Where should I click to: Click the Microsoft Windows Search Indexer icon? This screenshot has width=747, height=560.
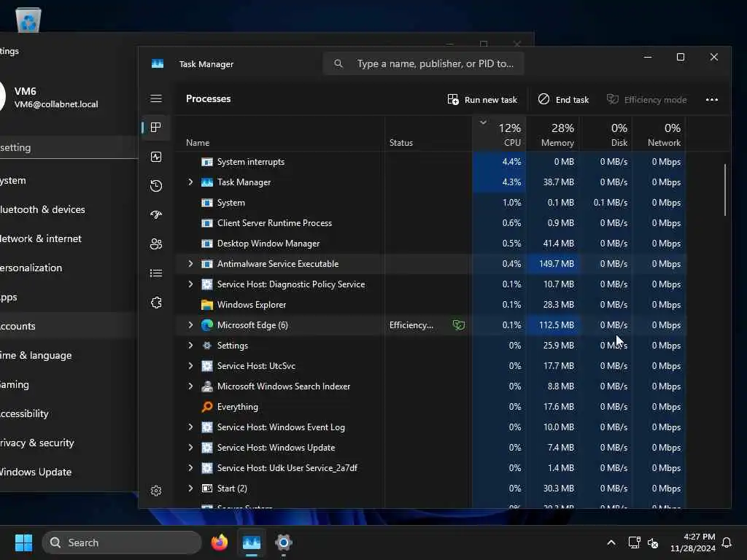[x=206, y=386]
